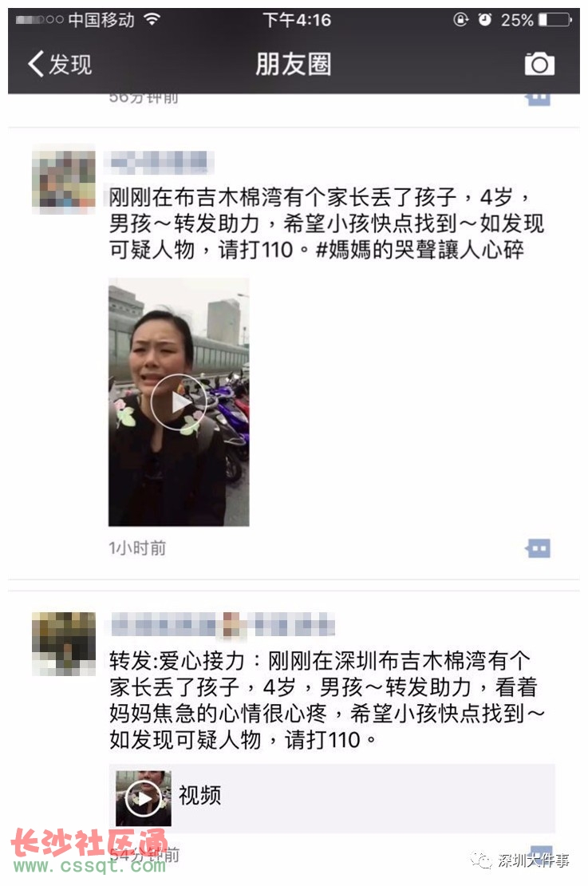588x886 pixels.
Task: Open comment menu on the top partial post
Action: pyautogui.click(x=539, y=100)
